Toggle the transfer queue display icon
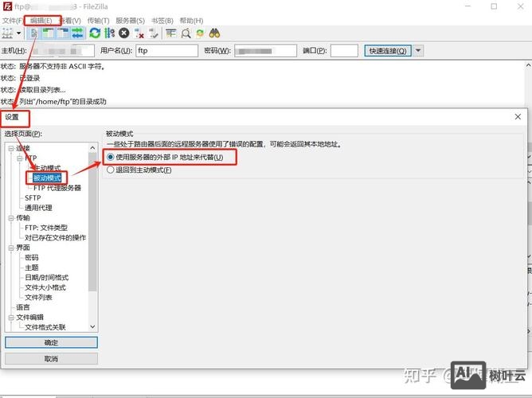 point(77,33)
